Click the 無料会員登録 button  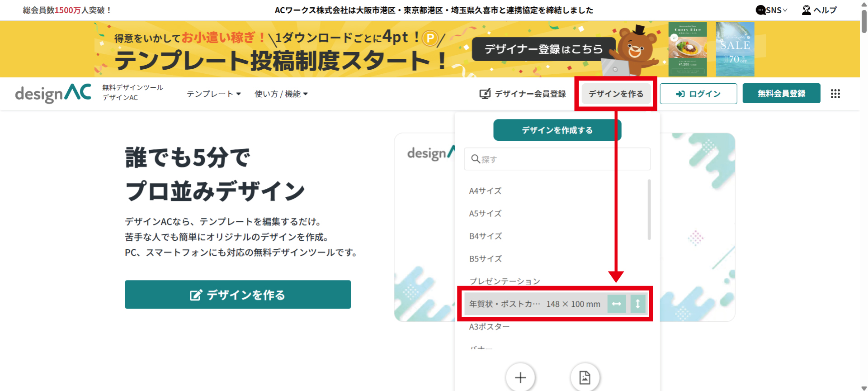[x=781, y=94]
